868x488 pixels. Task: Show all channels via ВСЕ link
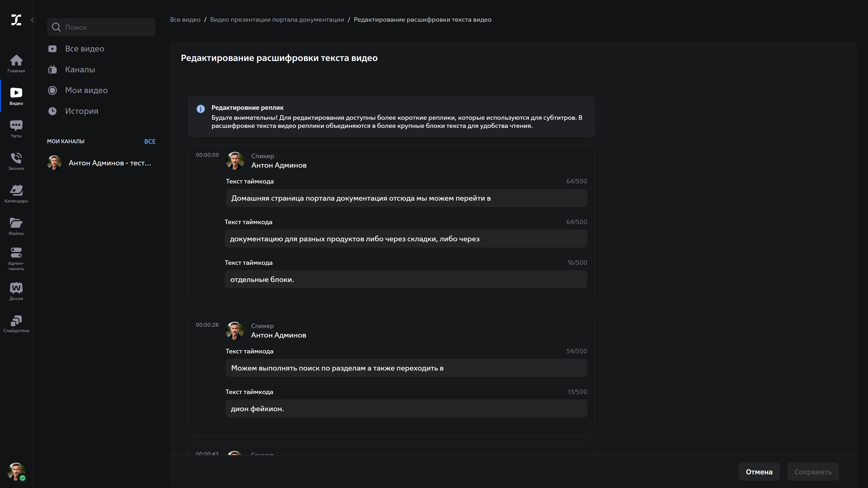[x=150, y=141]
